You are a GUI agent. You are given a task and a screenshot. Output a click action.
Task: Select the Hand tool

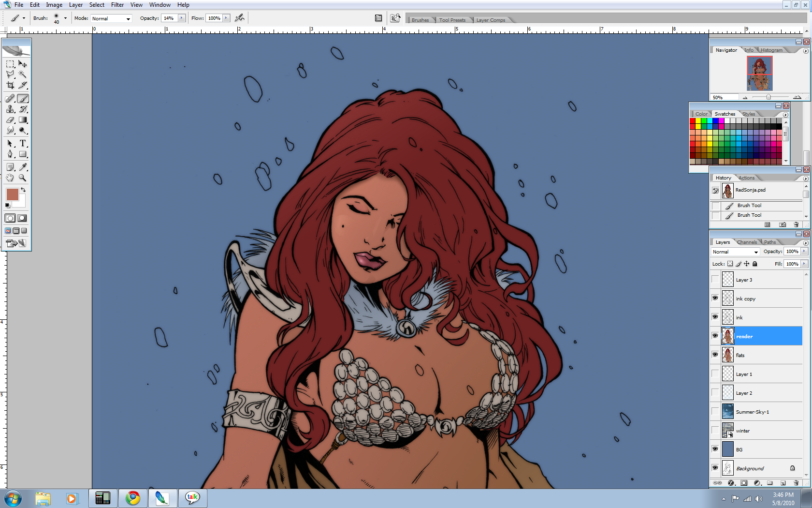tap(10, 178)
